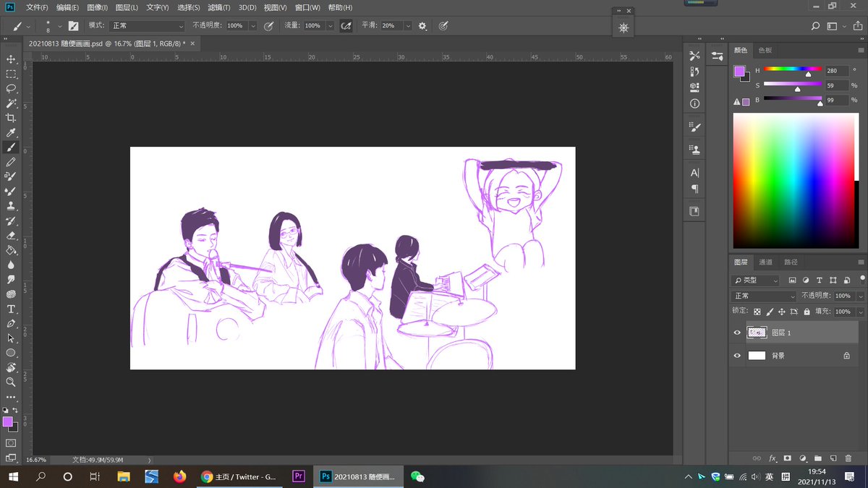Select the Magic Wand tool
This screenshot has height=488, width=868.
(11, 103)
